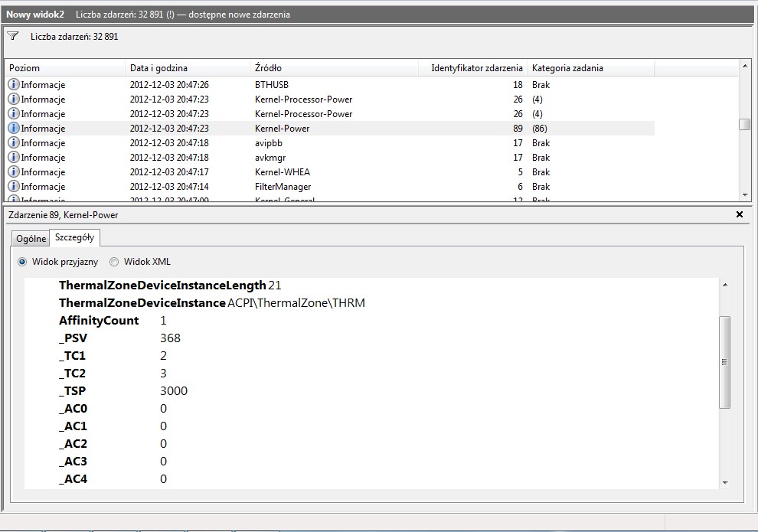Click the _PSV value 368
Viewport: 758px width, 532px height.
170,338
